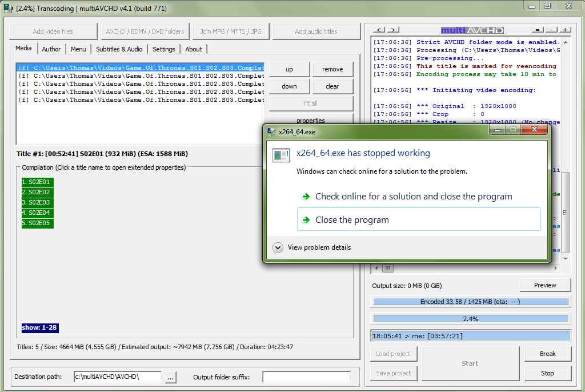Click log line '*** Original : 1920x1080'

coord(444,106)
